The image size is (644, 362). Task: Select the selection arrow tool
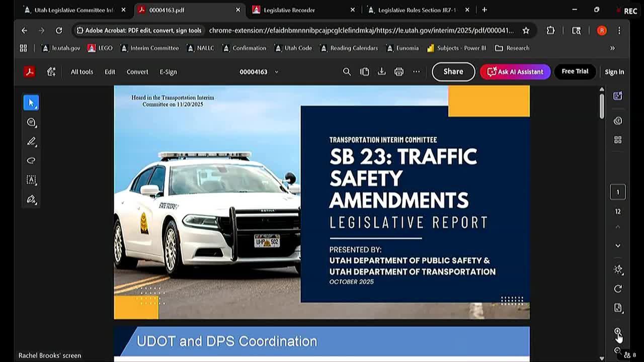click(x=31, y=103)
